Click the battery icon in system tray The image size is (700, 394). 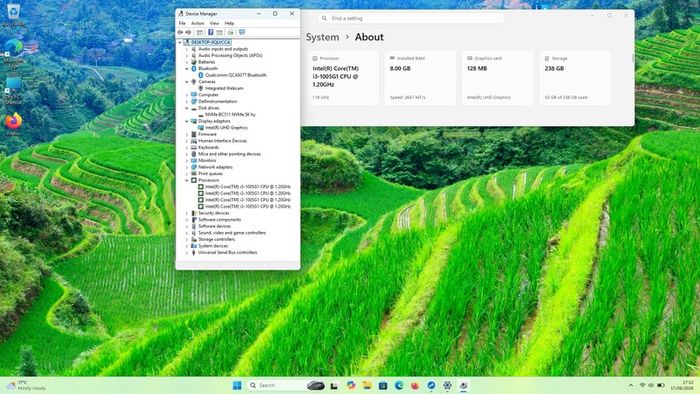point(661,386)
